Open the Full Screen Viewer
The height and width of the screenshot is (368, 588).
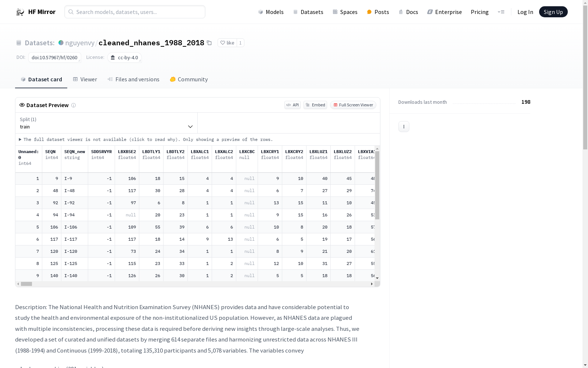tap(353, 105)
